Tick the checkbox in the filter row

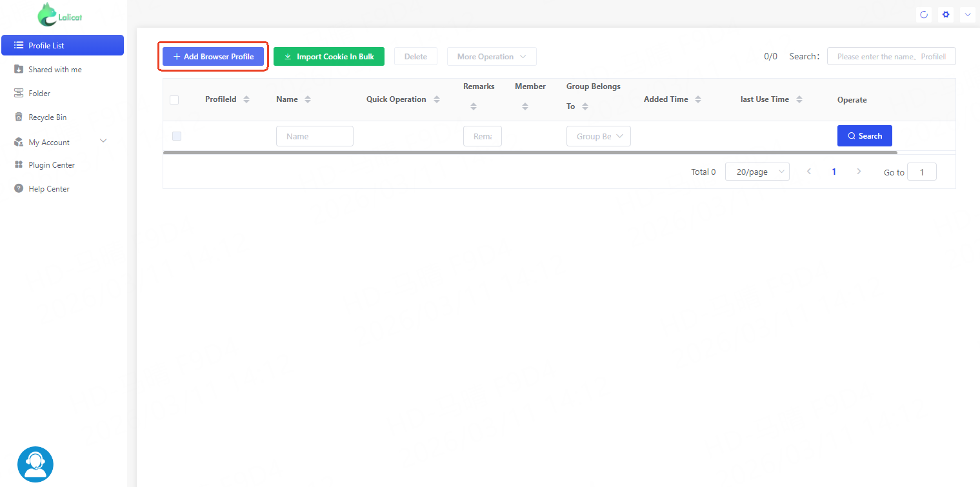pos(177,136)
